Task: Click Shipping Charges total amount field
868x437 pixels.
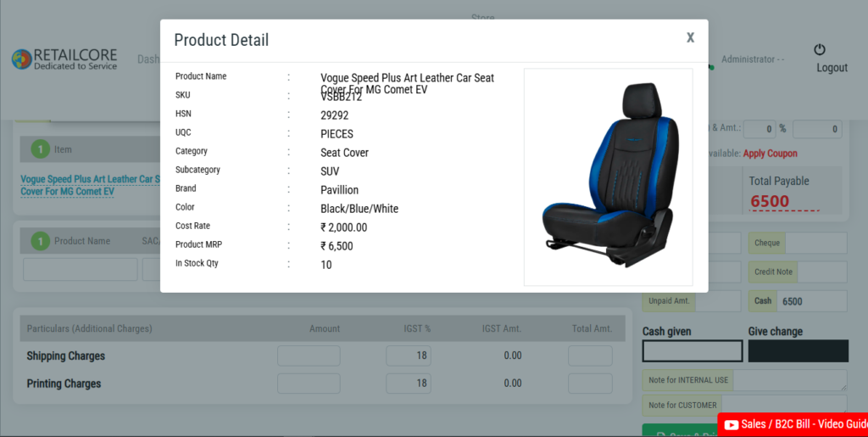Action: click(590, 356)
